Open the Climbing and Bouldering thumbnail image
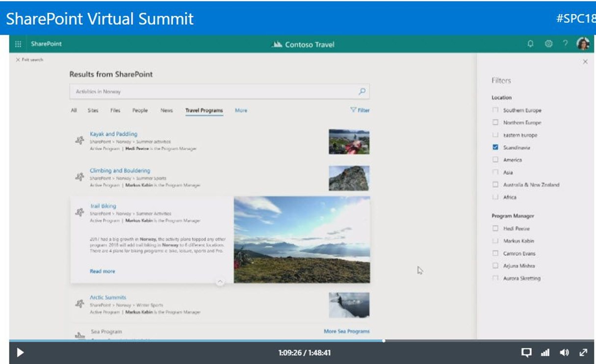The width and height of the screenshot is (596, 364). (349, 178)
